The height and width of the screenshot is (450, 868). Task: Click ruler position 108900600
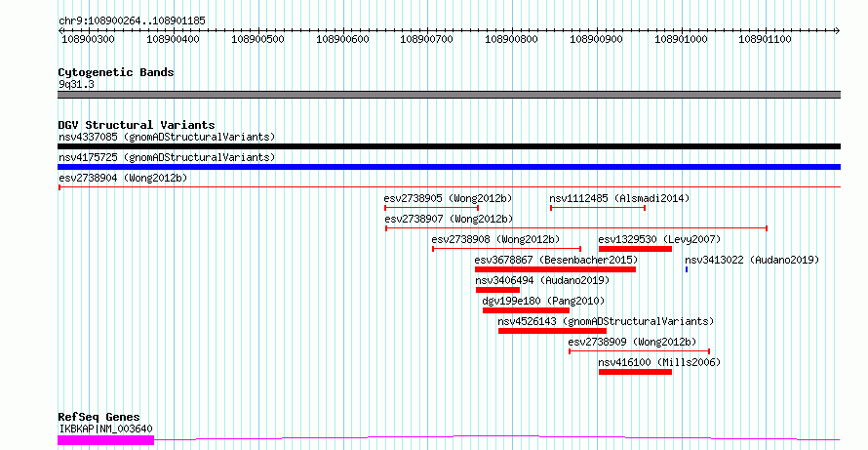(x=342, y=39)
